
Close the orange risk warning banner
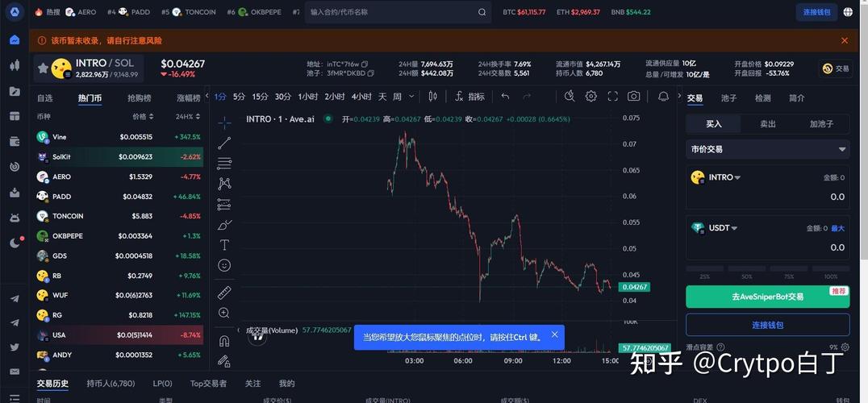(844, 40)
